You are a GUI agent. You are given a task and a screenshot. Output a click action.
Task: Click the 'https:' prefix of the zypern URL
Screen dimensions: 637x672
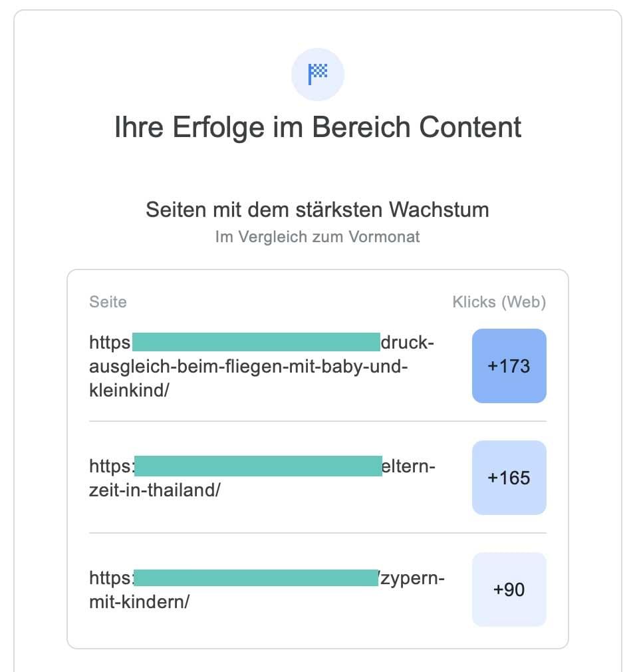[112, 578]
